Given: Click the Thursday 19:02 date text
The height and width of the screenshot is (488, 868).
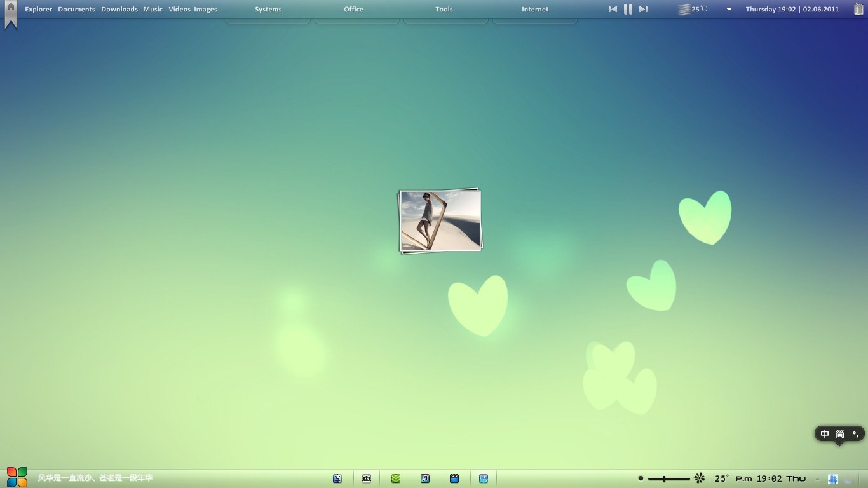Looking at the screenshot, I should [x=792, y=10].
